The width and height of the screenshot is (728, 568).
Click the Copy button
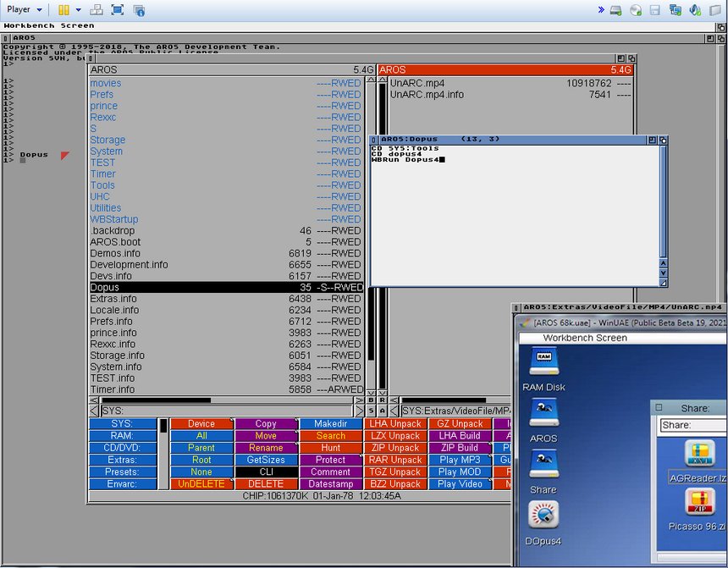click(x=266, y=424)
